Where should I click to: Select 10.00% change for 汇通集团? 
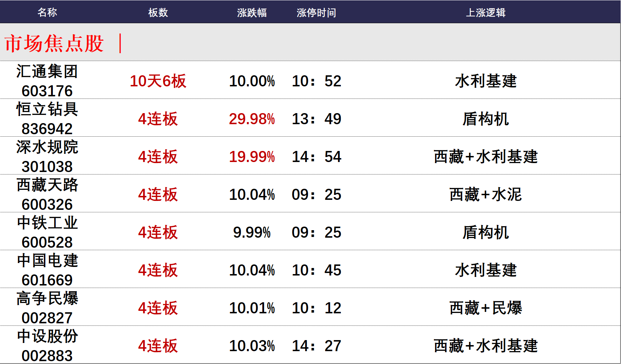[x=252, y=81]
